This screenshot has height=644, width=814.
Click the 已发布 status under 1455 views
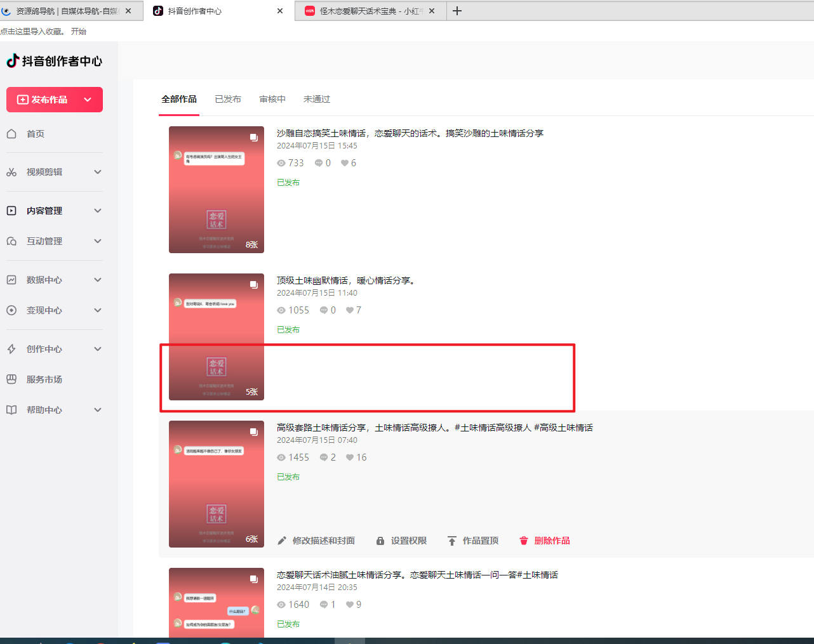[x=288, y=477]
